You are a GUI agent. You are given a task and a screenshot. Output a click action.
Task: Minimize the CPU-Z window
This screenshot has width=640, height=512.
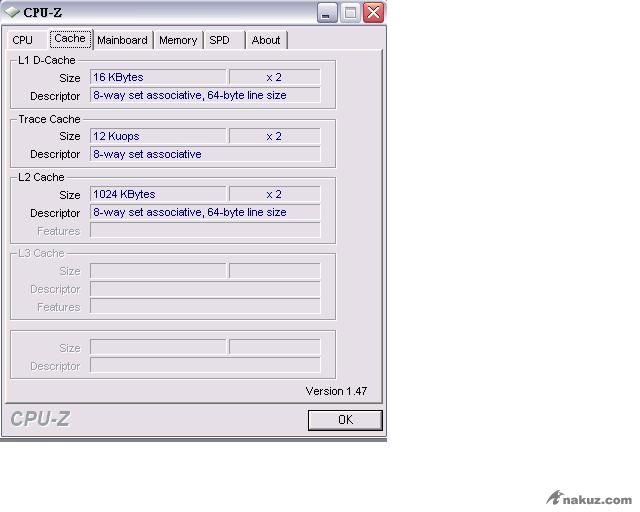pyautogui.click(x=327, y=13)
